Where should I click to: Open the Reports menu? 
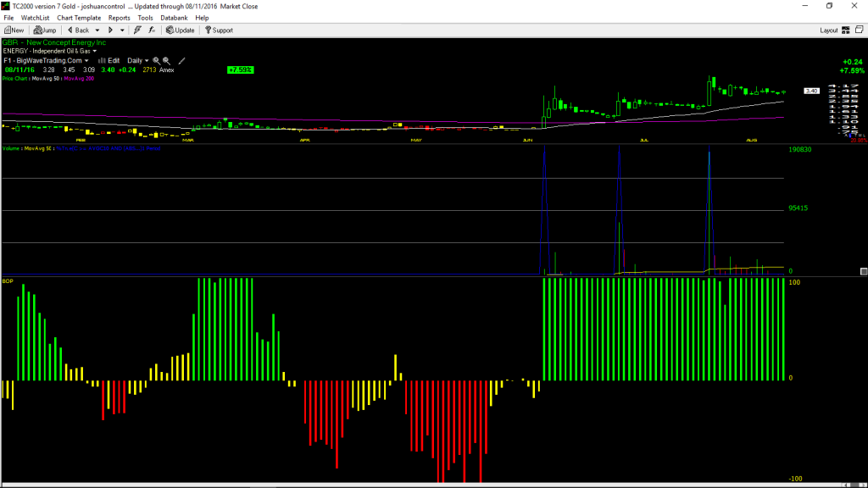click(119, 18)
